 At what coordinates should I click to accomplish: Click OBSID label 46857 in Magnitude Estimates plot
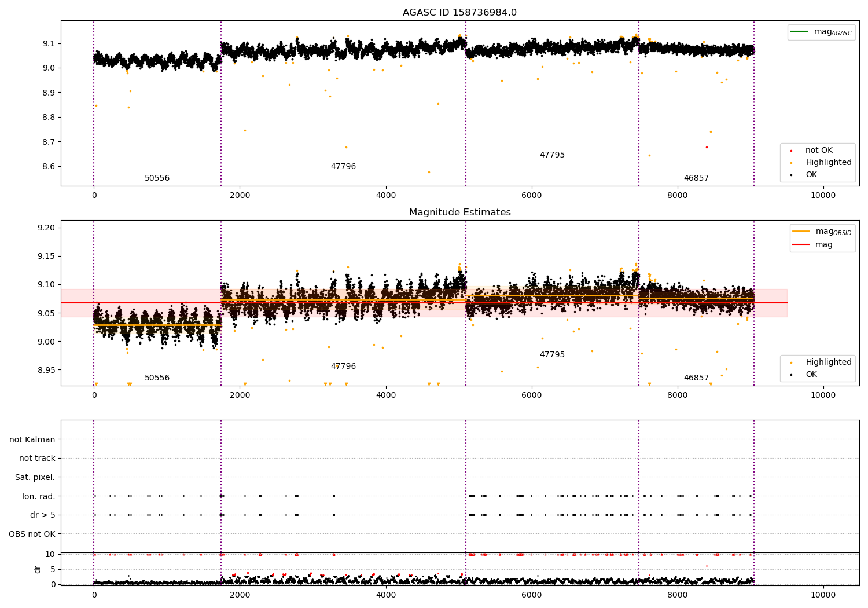(696, 378)
